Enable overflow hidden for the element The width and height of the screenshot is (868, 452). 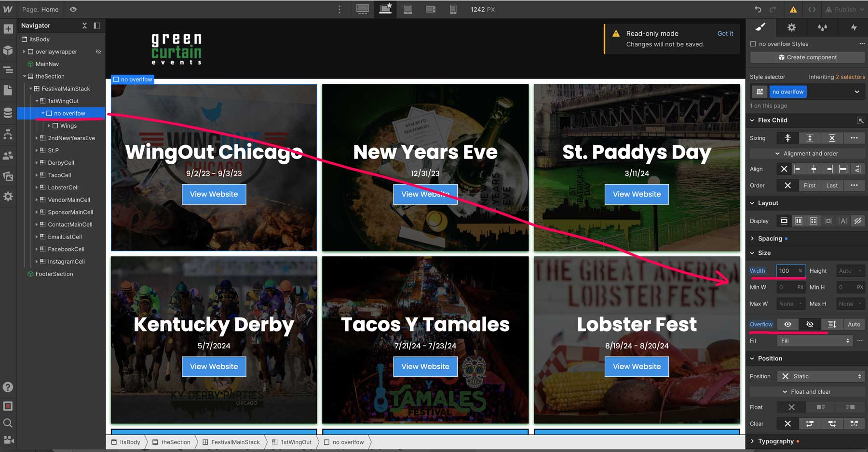click(810, 324)
